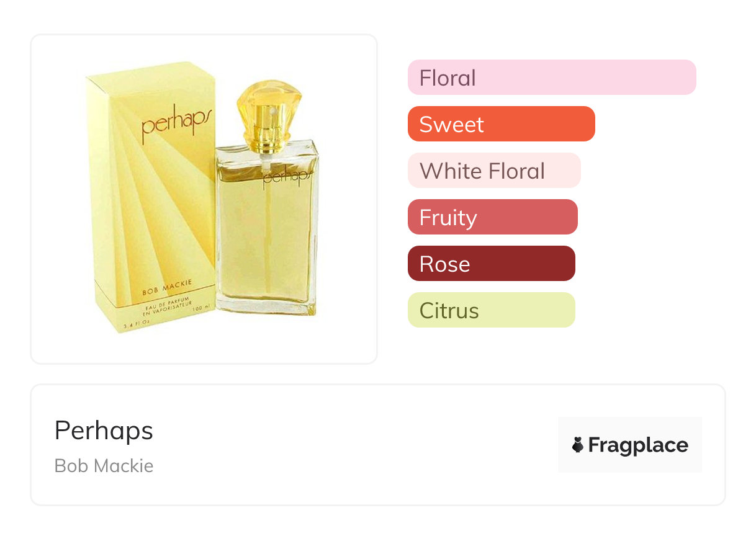756x536 pixels.
Task: Click the Fragplace perfume bottle logo icon
Action: (578, 445)
